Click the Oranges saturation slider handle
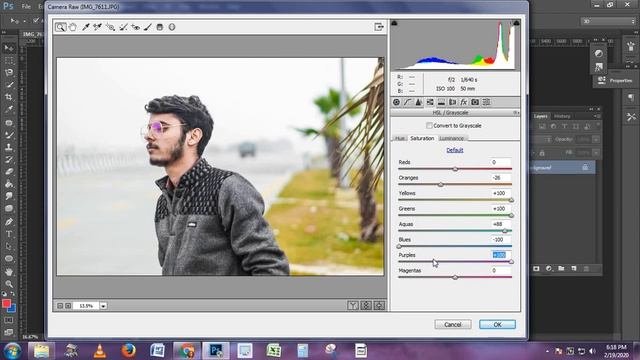This screenshot has height=360, width=640. (x=440, y=184)
